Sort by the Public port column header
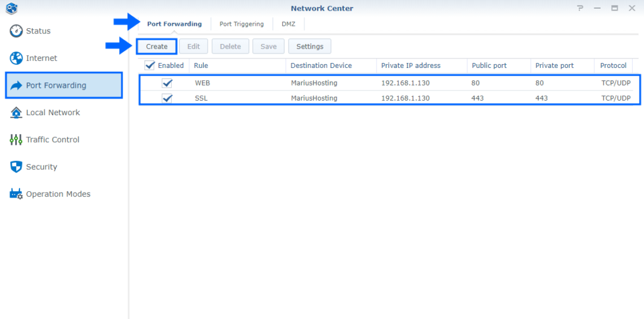The height and width of the screenshot is (319, 644). (489, 65)
